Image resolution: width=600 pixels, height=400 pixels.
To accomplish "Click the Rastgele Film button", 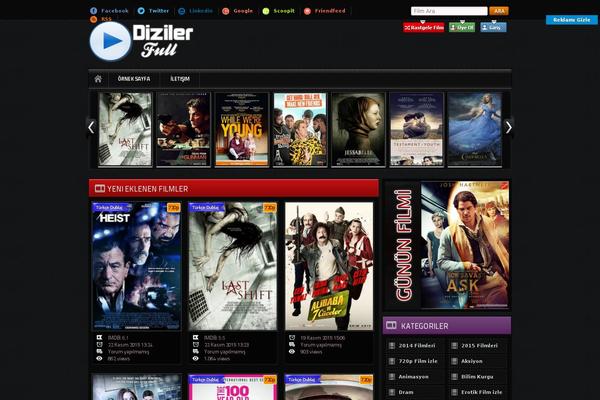I will point(424,27).
